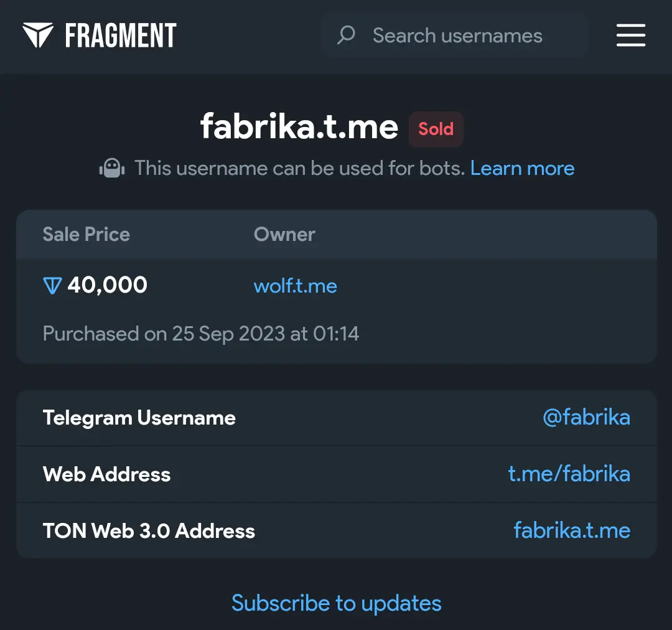This screenshot has height=630, width=672.
Task: Click the bot robot icon
Action: [x=112, y=168]
